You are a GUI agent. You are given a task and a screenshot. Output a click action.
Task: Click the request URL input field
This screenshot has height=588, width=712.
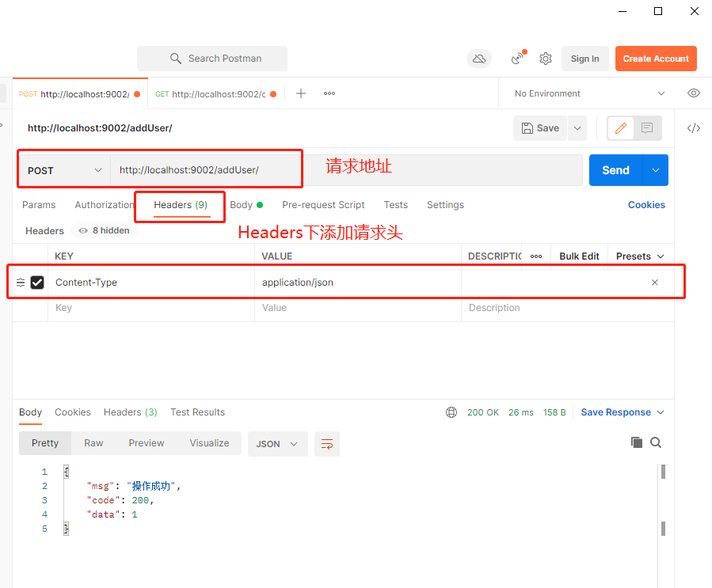tap(238, 169)
